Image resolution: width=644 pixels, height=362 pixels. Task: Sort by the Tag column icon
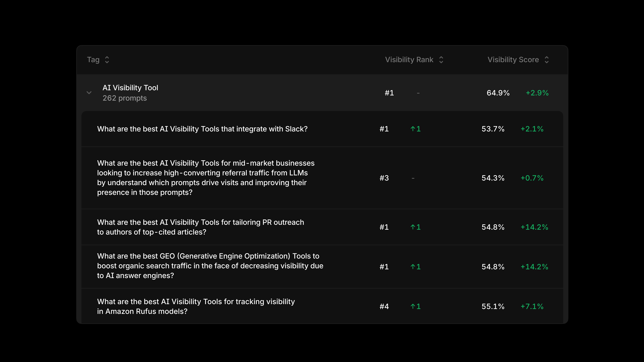(107, 60)
